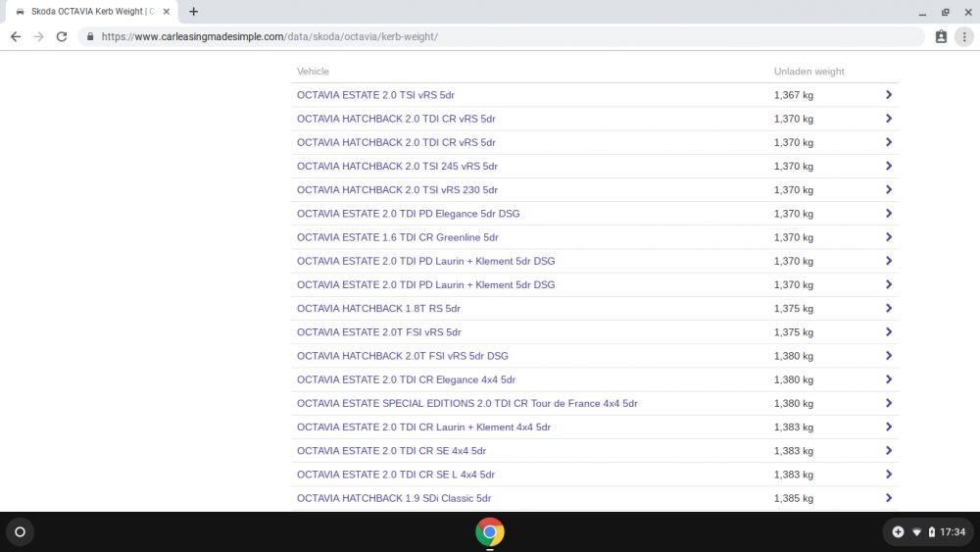980x552 pixels.
Task: Click the browser back arrow
Action: click(16, 37)
